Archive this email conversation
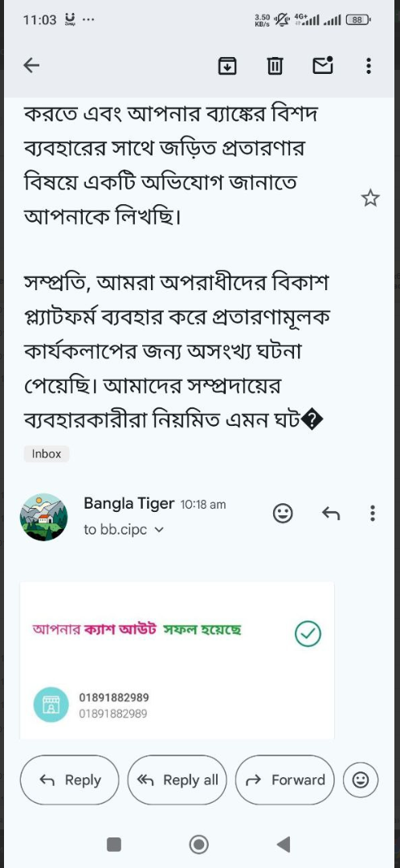400x868 pixels. (x=227, y=66)
